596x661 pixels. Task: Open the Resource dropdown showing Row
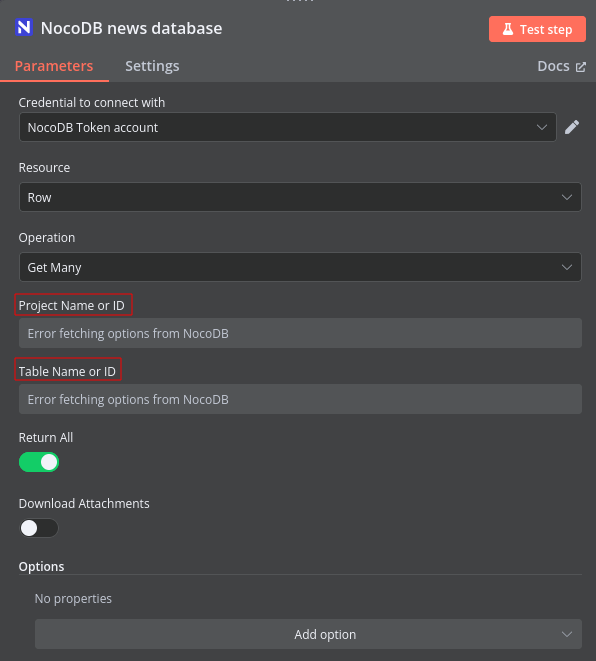point(300,197)
